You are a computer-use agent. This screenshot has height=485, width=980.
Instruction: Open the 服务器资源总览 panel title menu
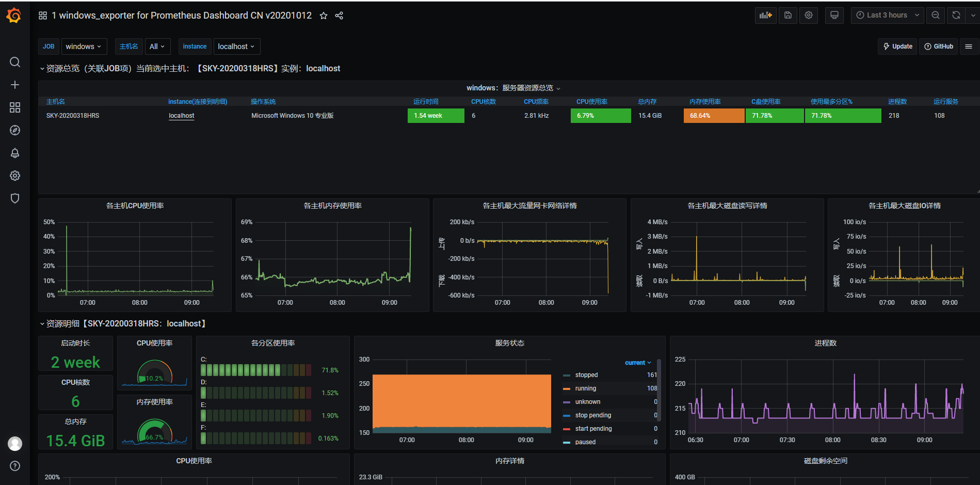(x=513, y=88)
